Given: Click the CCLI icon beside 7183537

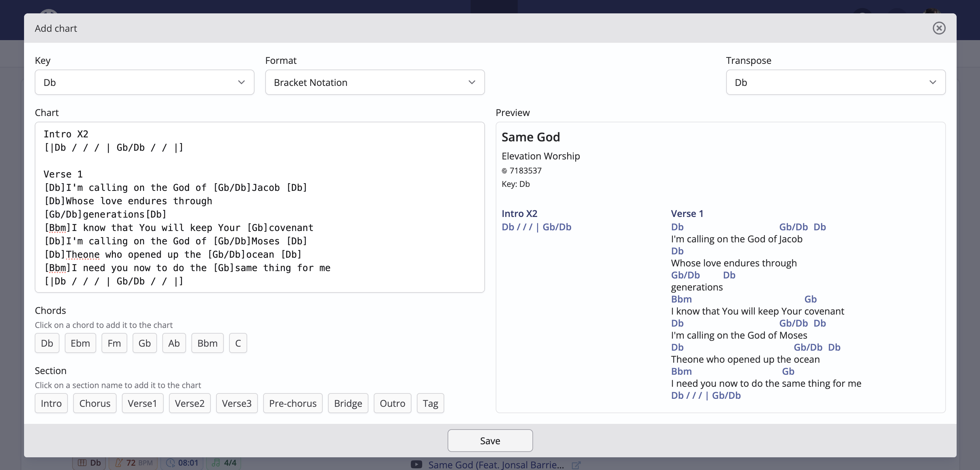Looking at the screenshot, I should (x=504, y=170).
